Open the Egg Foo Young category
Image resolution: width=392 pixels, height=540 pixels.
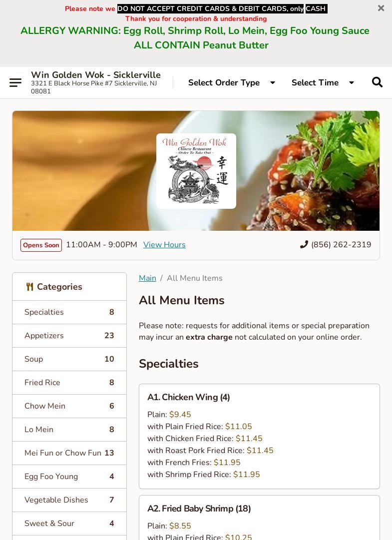tap(69, 476)
